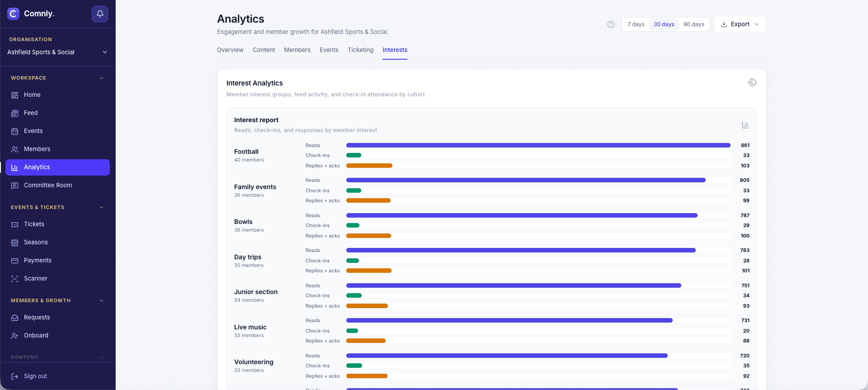
Task: Click the Junior section reads value 751
Action: coord(745,285)
